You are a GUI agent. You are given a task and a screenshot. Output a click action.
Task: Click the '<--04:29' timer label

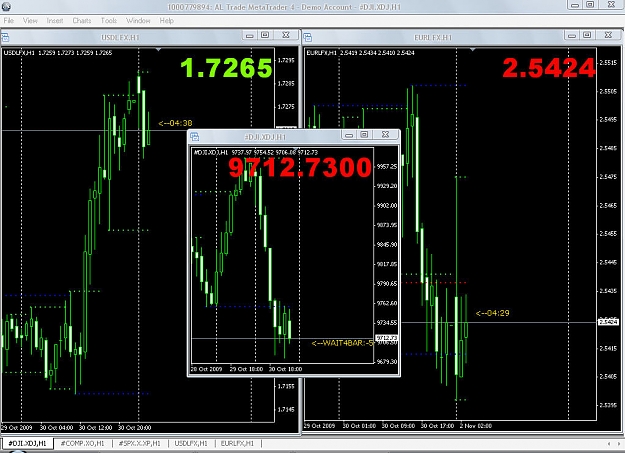point(493,313)
